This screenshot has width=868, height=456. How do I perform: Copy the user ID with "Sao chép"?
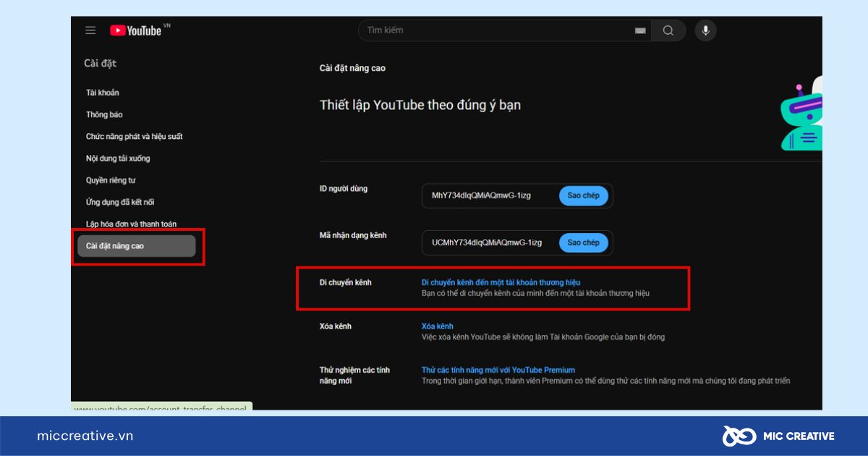pyautogui.click(x=583, y=195)
